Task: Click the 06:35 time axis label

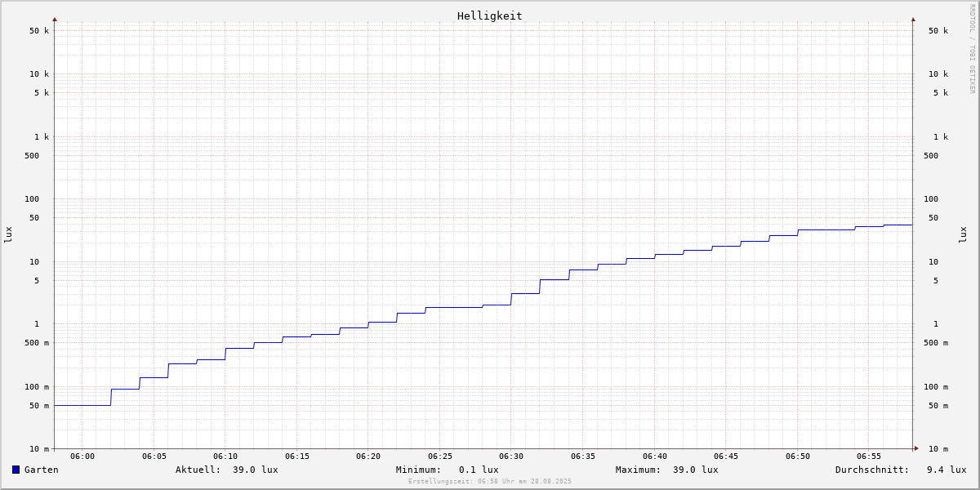Action: pyautogui.click(x=583, y=457)
